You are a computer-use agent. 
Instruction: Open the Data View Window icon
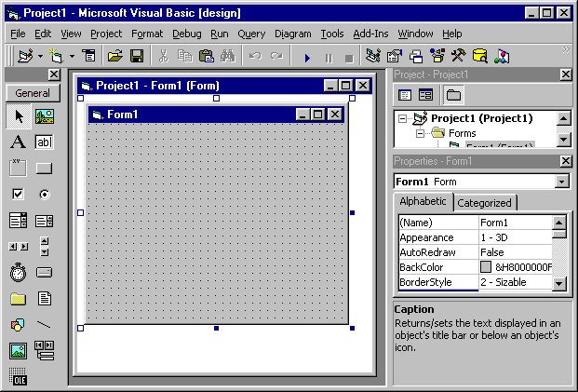pos(480,56)
